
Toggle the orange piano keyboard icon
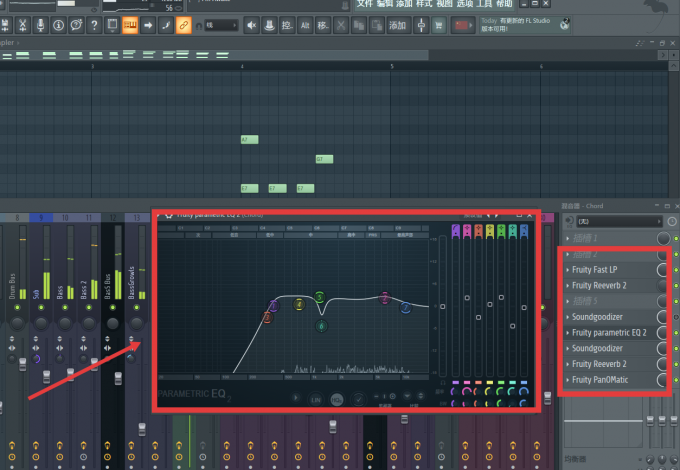pos(130,25)
